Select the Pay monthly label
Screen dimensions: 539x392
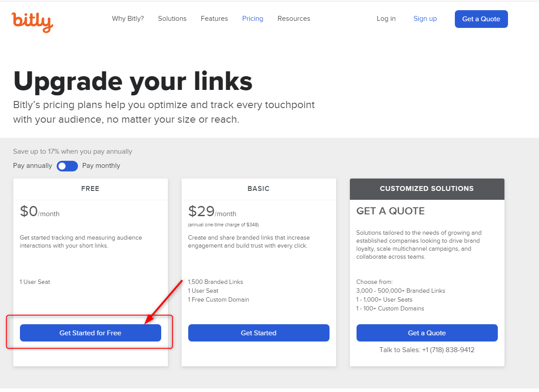101,166
